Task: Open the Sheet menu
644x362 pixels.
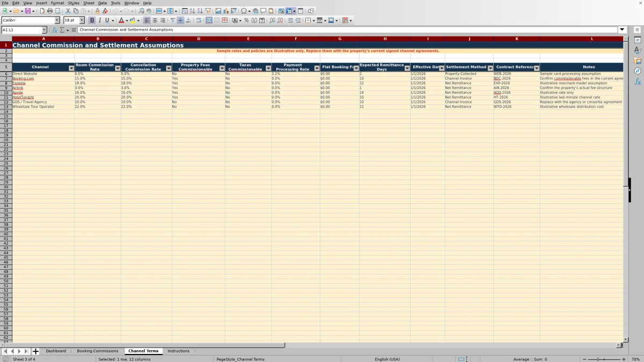Action: click(x=89, y=3)
